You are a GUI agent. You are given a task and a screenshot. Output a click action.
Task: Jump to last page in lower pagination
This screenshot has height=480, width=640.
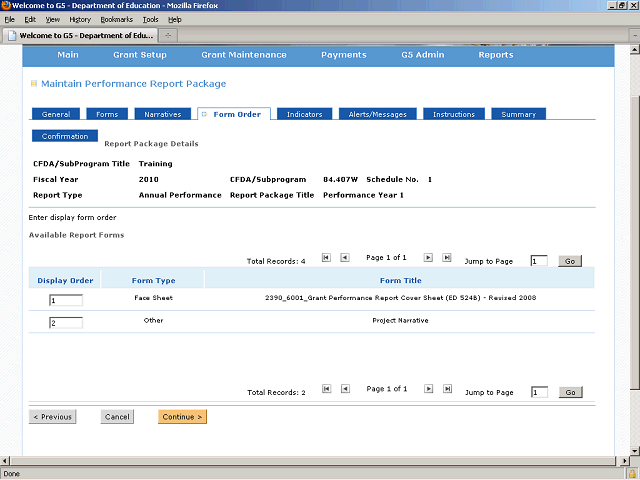click(447, 389)
